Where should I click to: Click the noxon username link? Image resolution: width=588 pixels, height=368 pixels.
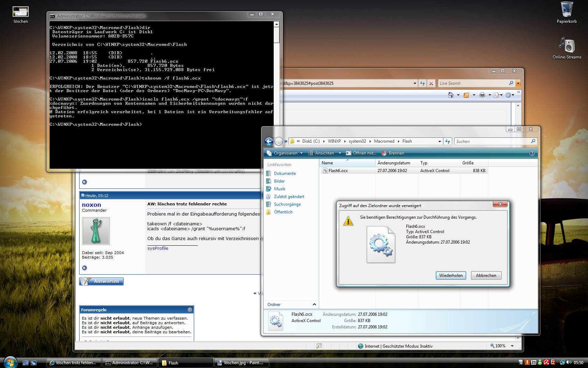click(91, 205)
